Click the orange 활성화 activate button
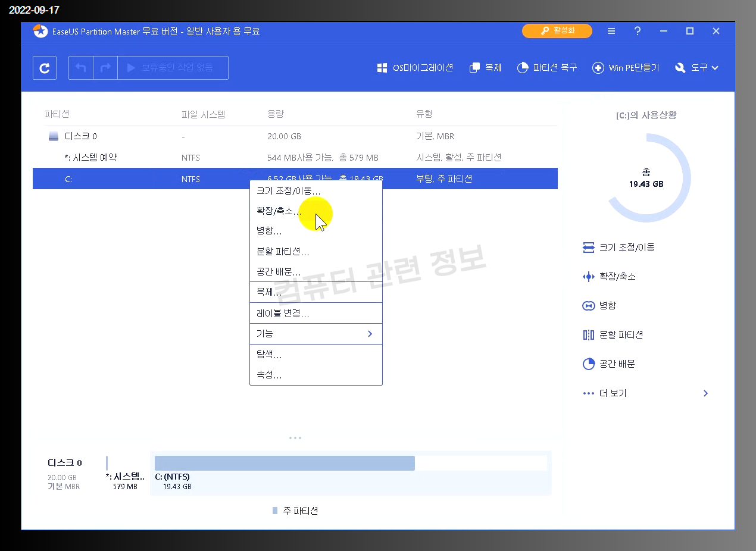This screenshot has width=756, height=551. tap(557, 31)
